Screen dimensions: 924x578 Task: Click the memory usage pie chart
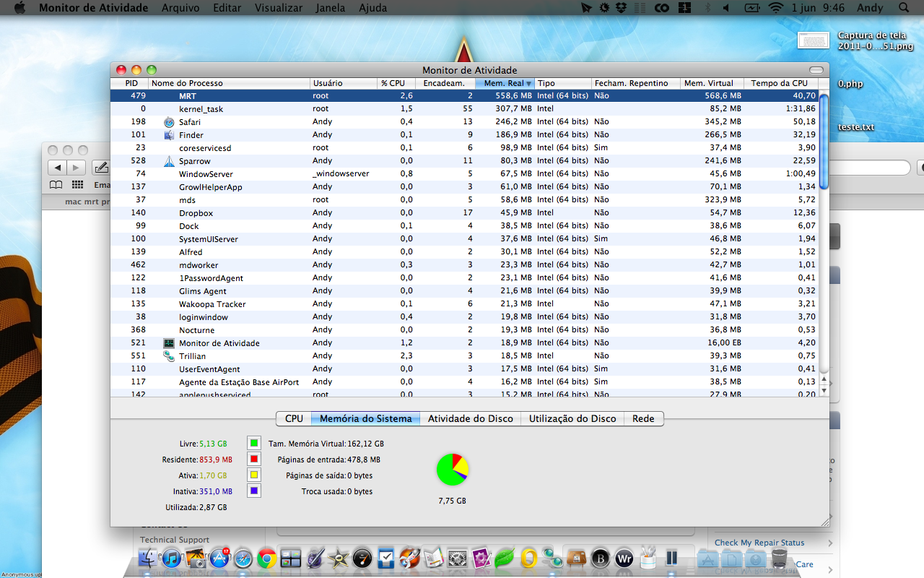(x=453, y=470)
